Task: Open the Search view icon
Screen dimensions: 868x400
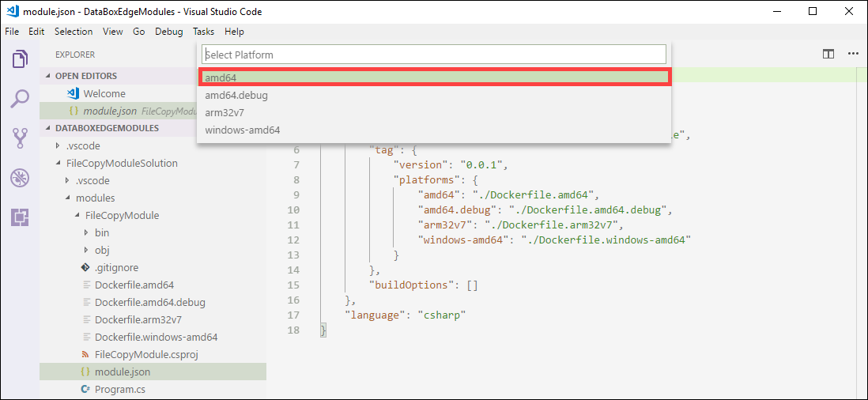Action: tap(20, 99)
